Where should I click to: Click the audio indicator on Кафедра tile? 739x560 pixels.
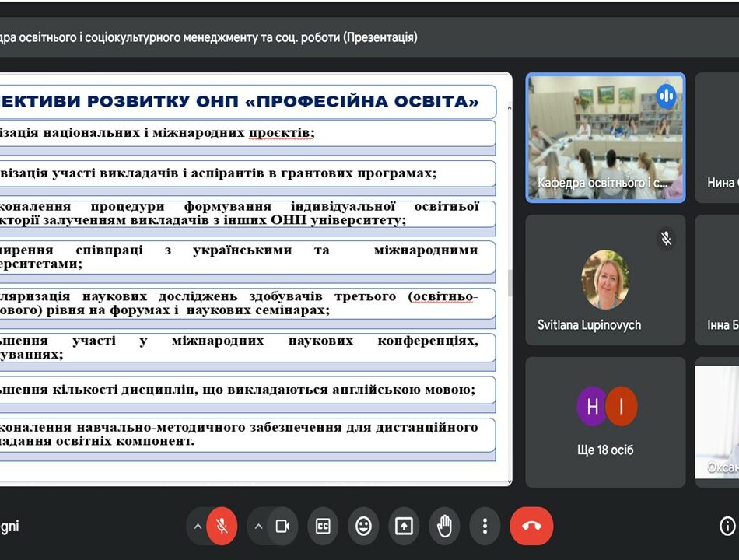pos(666,96)
